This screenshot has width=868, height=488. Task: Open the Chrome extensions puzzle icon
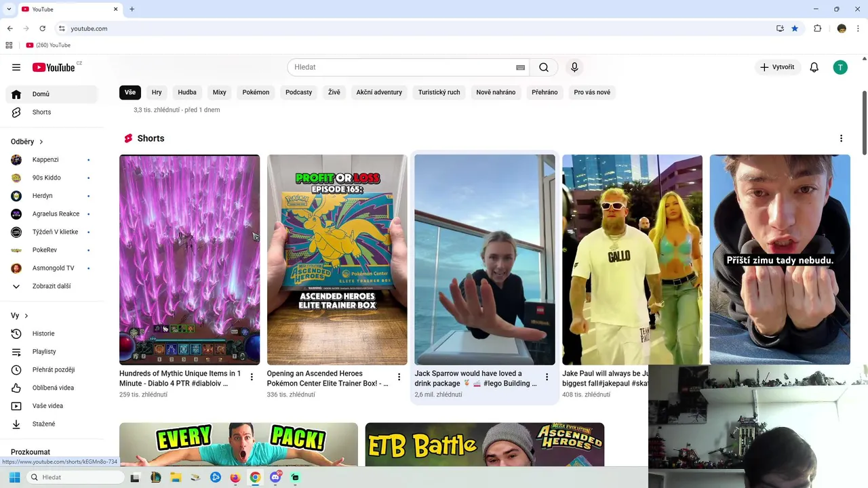click(x=817, y=28)
